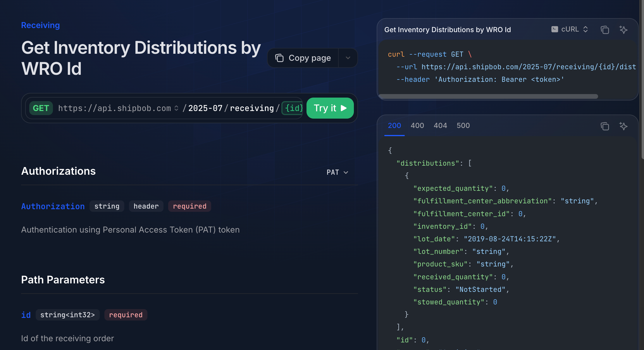Switch to the 404 response tab

point(440,126)
